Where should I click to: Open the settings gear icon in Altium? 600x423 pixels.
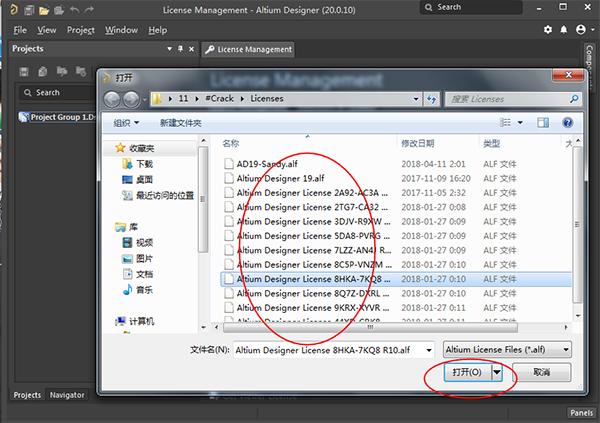pos(548,29)
